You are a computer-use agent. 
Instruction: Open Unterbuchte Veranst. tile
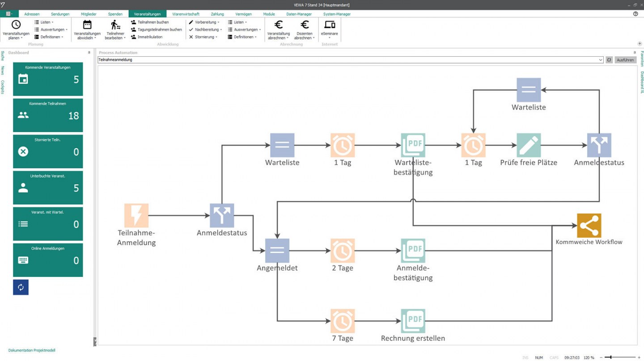(48, 188)
